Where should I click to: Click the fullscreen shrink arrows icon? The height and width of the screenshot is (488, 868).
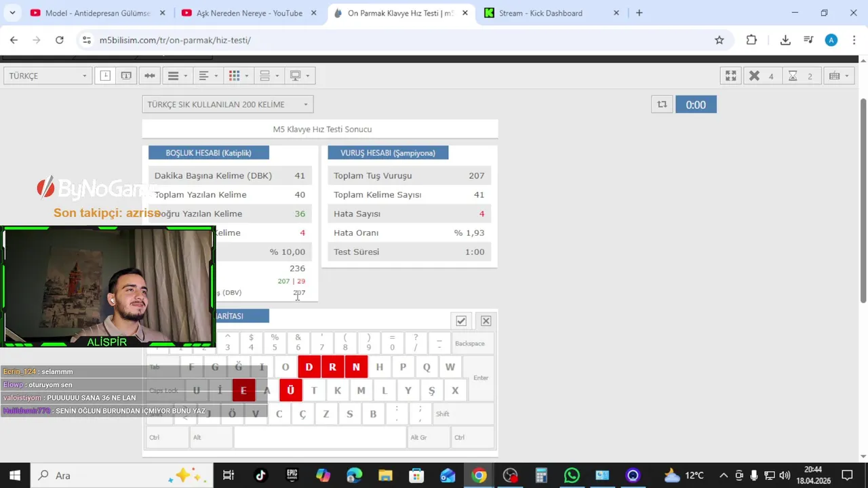coord(730,76)
